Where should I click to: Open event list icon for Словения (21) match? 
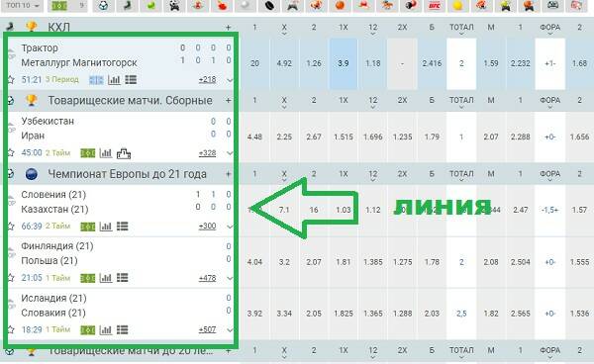pyautogui.click(x=123, y=227)
